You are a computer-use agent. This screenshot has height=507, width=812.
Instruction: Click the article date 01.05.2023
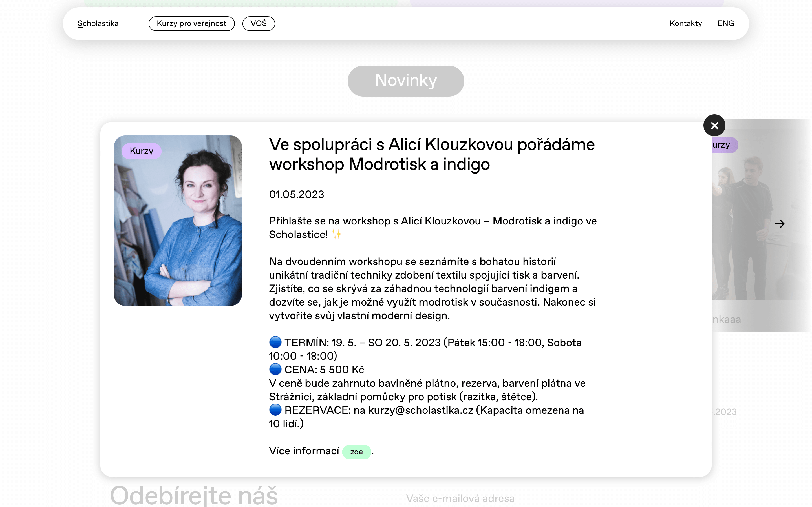pyautogui.click(x=297, y=194)
